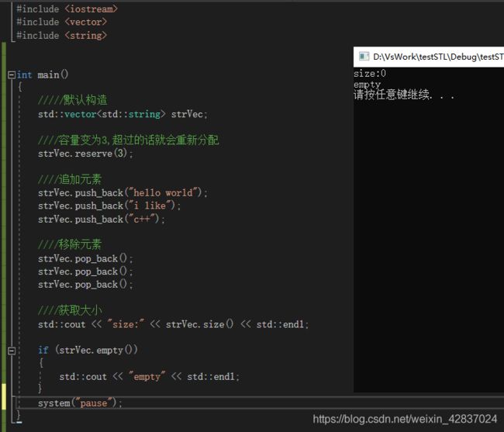Click the push_back("hello world") line

pos(123,193)
